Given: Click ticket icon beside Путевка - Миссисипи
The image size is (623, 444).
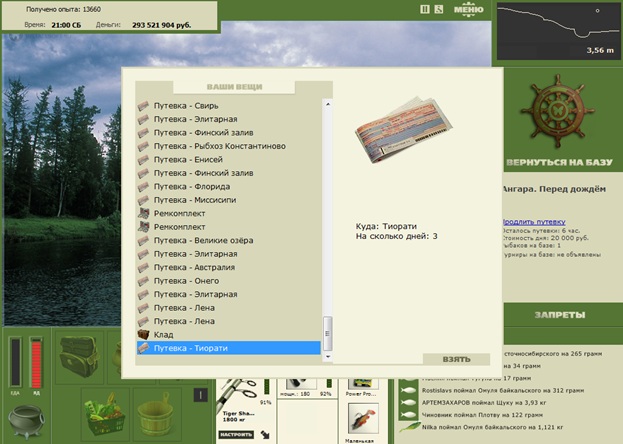Looking at the screenshot, I should [x=143, y=200].
